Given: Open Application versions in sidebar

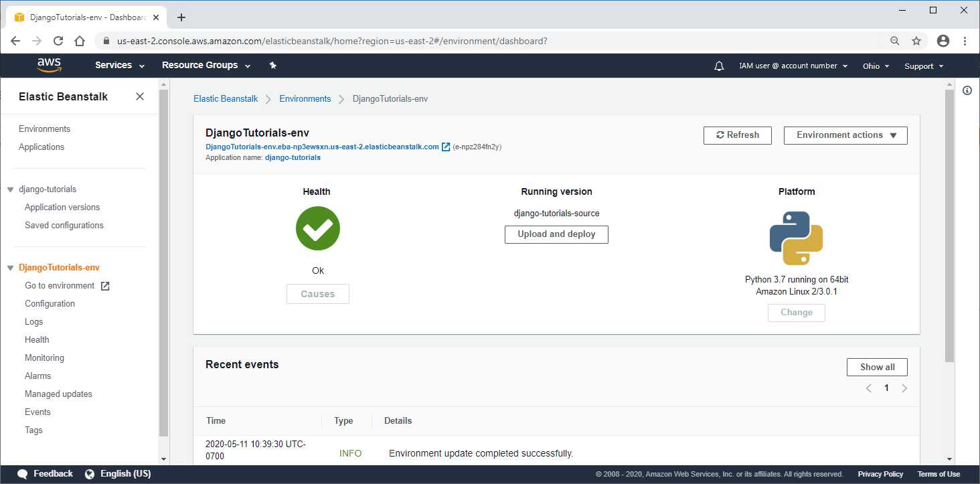Looking at the screenshot, I should pyautogui.click(x=62, y=208).
